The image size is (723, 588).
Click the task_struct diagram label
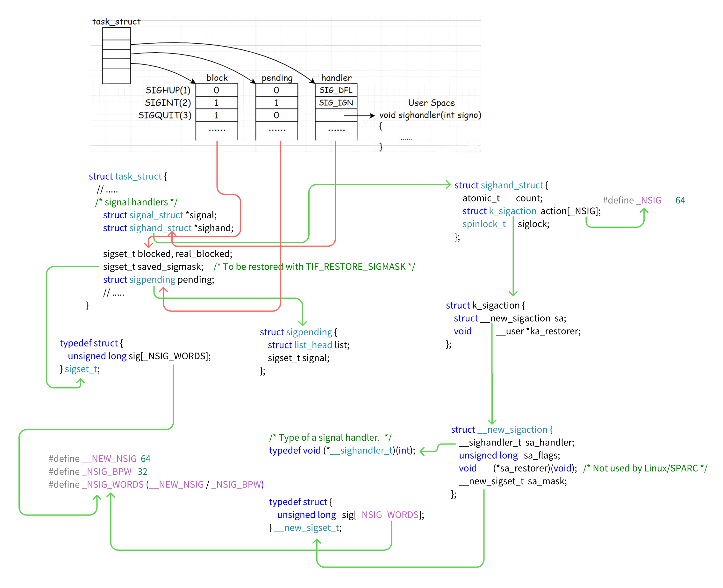tap(116, 22)
